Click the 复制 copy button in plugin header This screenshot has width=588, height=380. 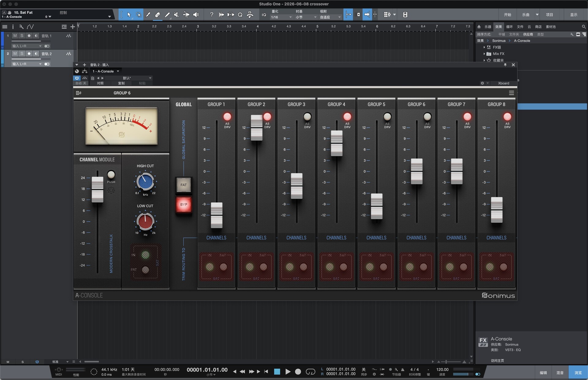121,83
